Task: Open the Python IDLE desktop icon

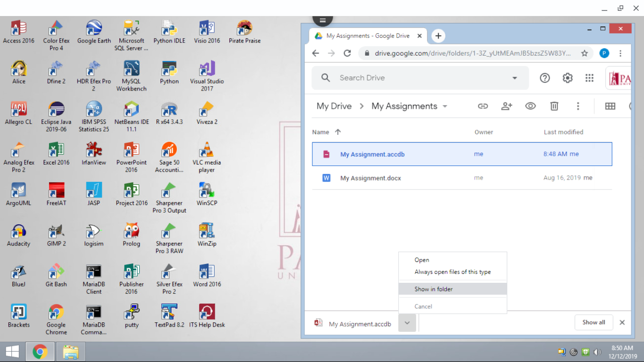Action: 169,32
